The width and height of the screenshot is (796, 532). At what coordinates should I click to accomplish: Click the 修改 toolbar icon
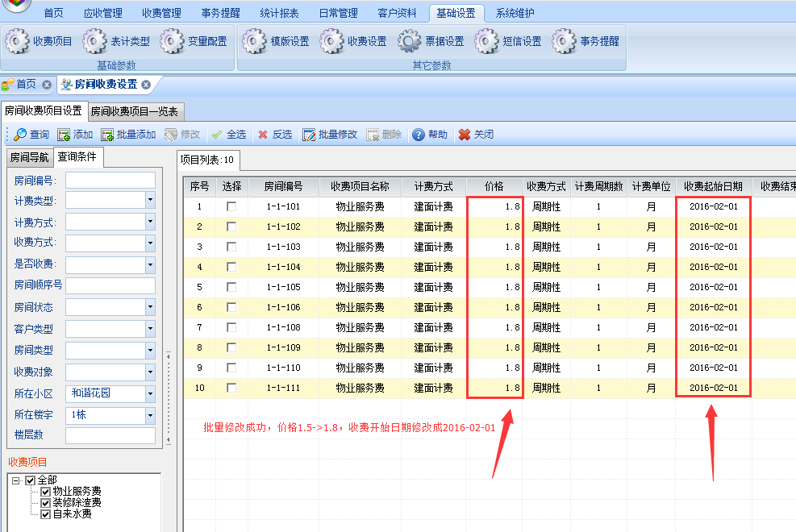tap(171, 135)
